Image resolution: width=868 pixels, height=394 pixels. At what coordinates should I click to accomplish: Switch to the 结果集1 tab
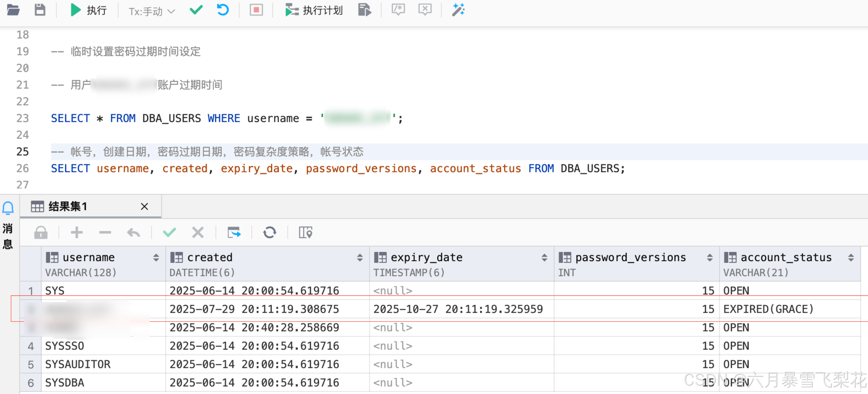click(67, 206)
